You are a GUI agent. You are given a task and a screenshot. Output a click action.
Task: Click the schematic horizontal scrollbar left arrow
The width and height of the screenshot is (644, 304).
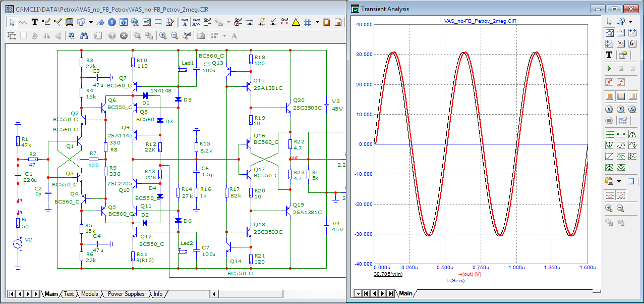coord(214,294)
